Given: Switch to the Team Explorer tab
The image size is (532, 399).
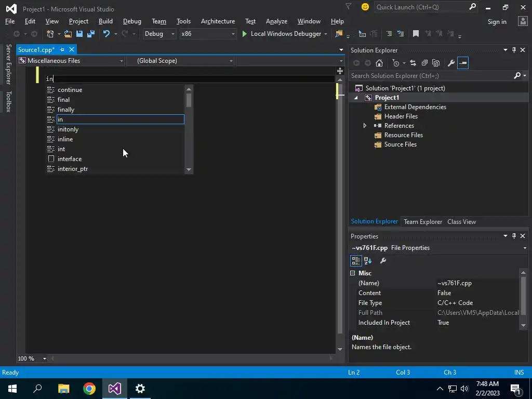Looking at the screenshot, I should pyautogui.click(x=423, y=222).
